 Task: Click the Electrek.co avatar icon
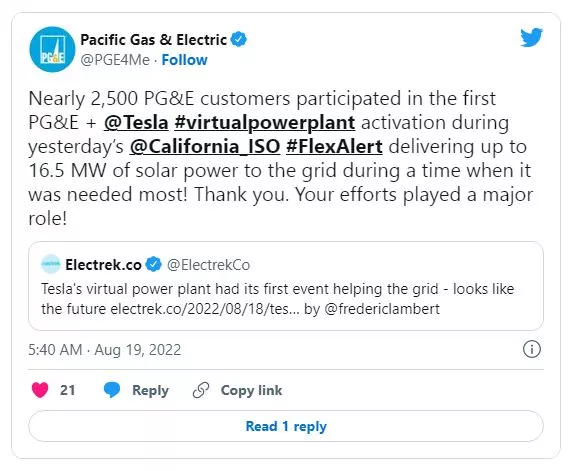51,264
